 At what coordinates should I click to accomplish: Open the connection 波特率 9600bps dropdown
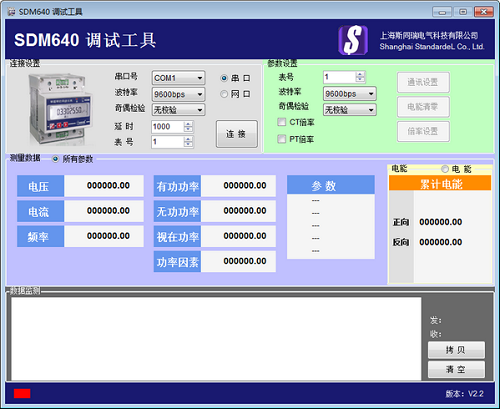(178, 94)
